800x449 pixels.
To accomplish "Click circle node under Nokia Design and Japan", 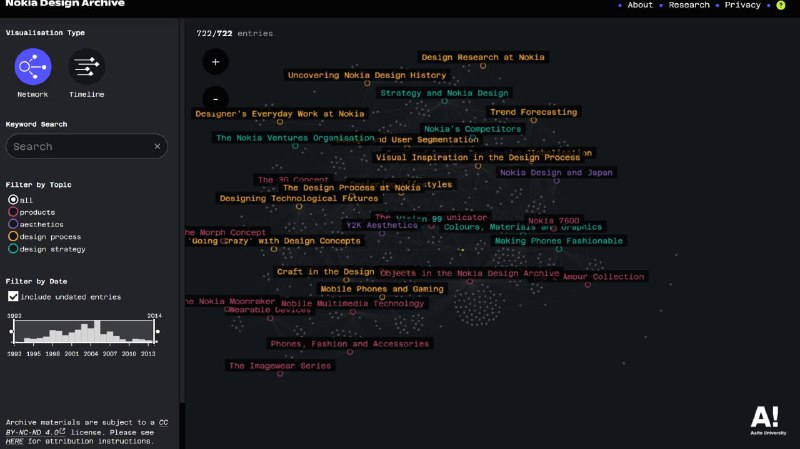I will 557,181.
